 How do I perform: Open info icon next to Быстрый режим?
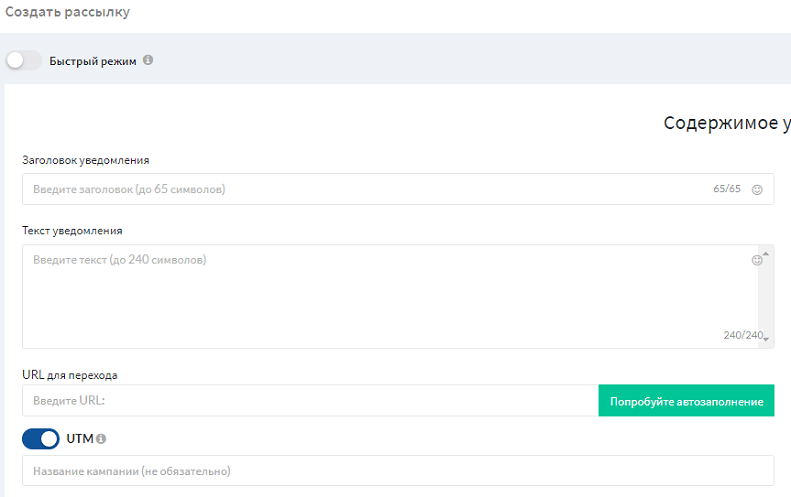point(148,60)
